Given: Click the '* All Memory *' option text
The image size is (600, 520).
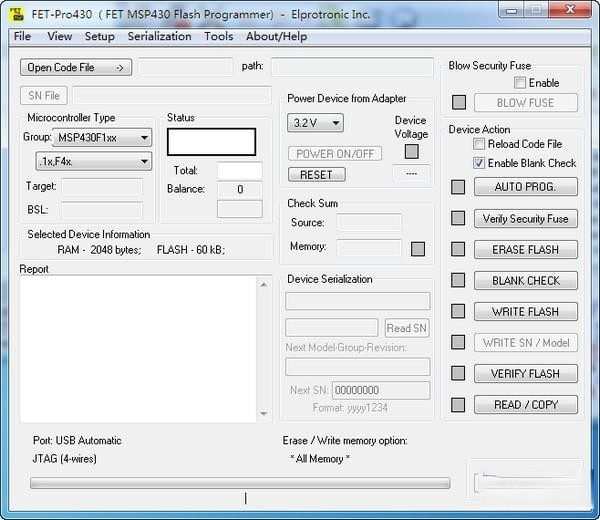Looking at the screenshot, I should point(320,458).
